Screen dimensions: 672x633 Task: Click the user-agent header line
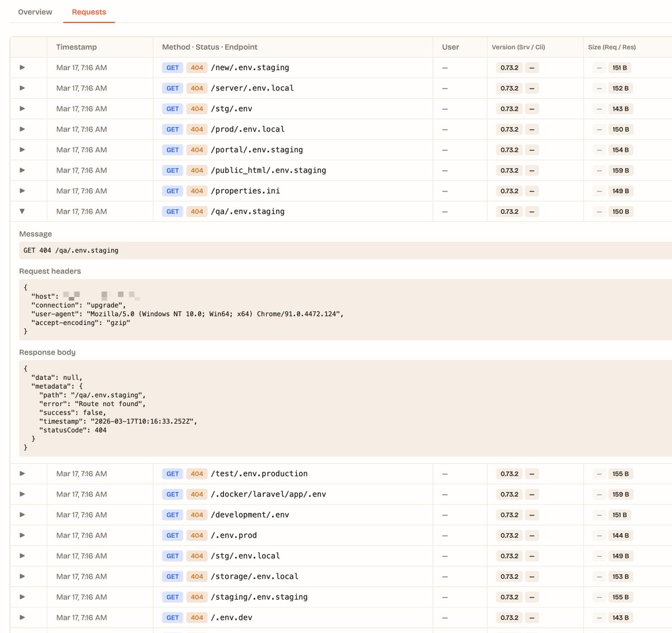(188, 314)
